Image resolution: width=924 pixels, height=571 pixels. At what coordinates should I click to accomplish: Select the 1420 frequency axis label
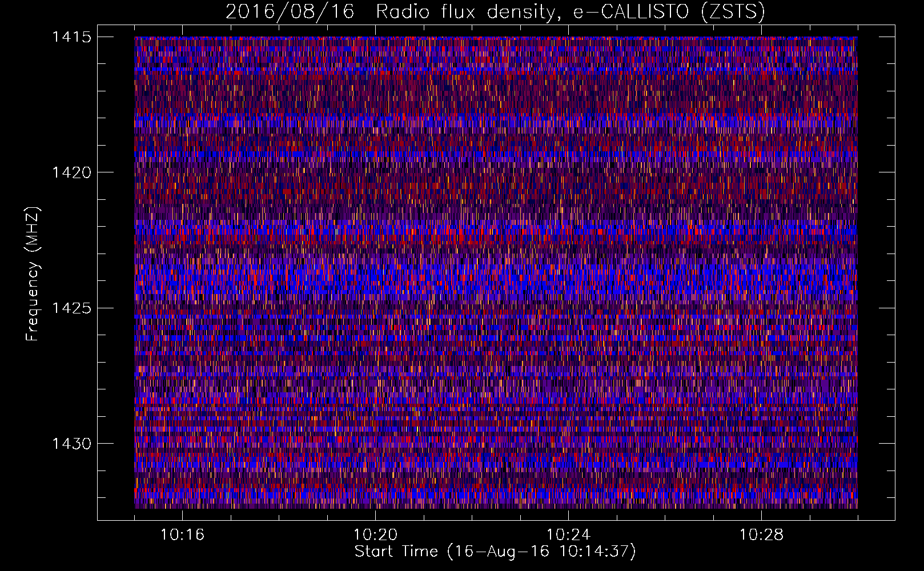(71, 172)
